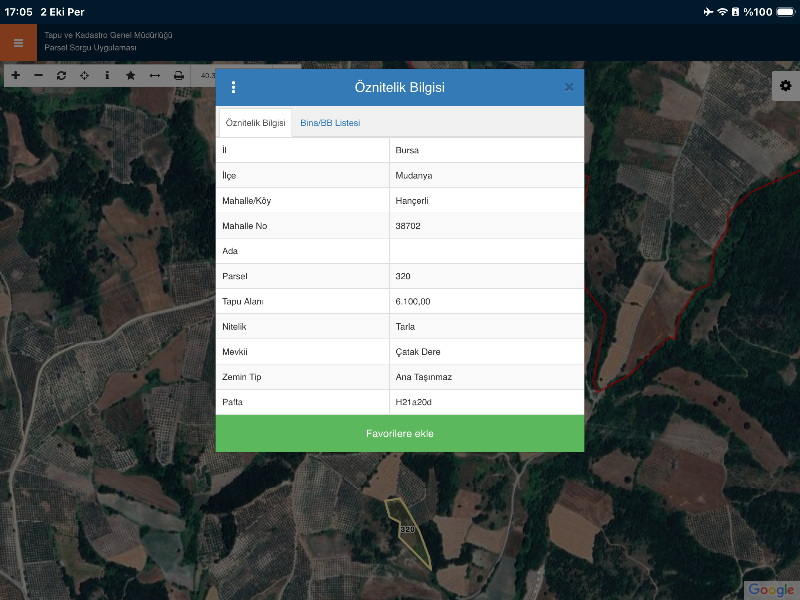
Task: Select the info query tool
Action: pos(107,75)
